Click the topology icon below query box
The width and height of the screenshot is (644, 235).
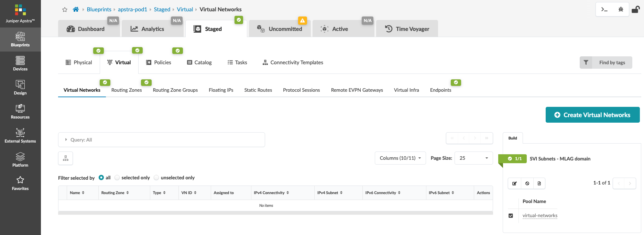(x=66, y=158)
